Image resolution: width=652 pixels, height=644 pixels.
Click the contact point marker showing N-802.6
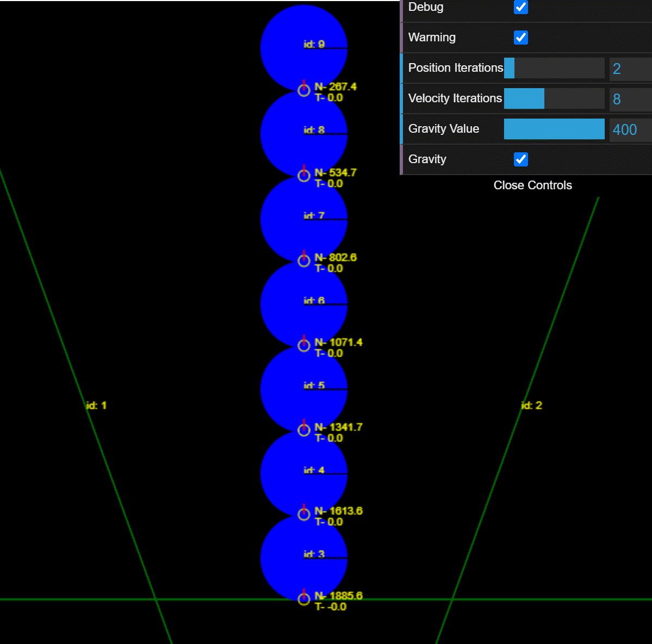coord(304,261)
